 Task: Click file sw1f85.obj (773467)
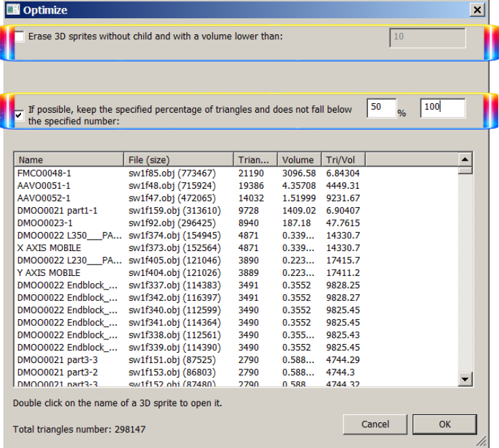pos(172,173)
